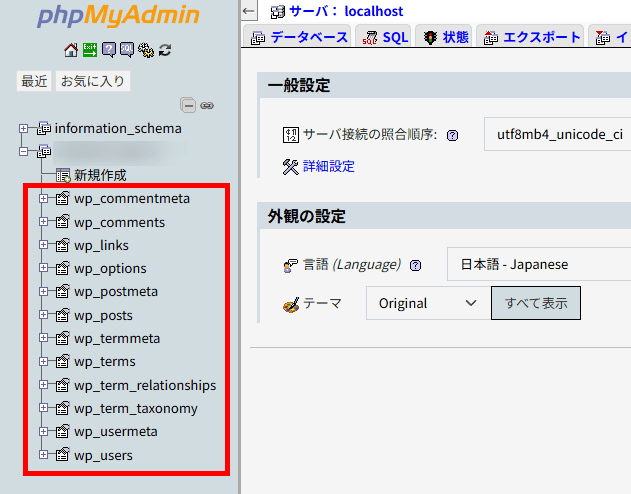The height and width of the screenshot is (494, 631).
Task: Click table icon beside wp_posts
Action: pyautogui.click(x=62, y=315)
